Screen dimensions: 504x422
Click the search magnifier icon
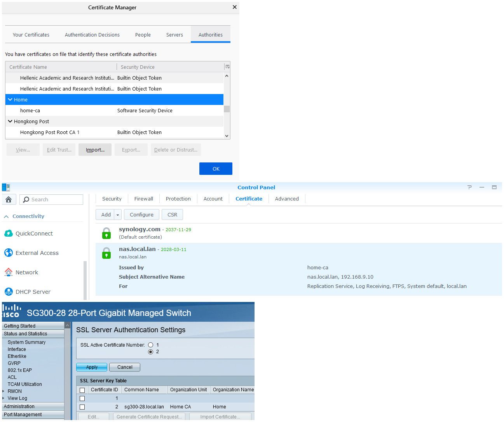tap(26, 199)
